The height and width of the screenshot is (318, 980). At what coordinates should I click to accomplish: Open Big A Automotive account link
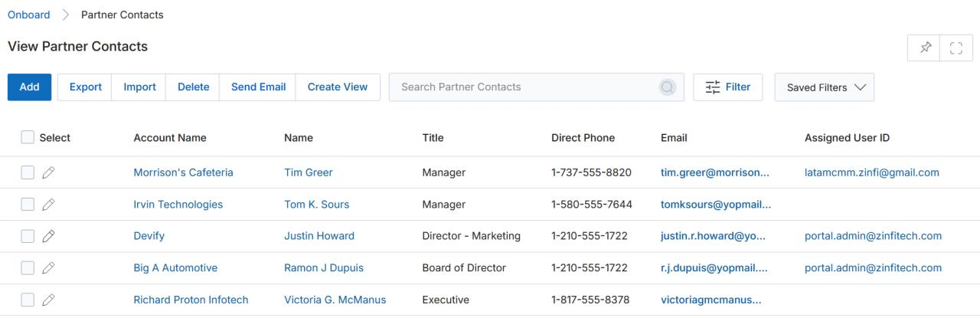click(175, 268)
